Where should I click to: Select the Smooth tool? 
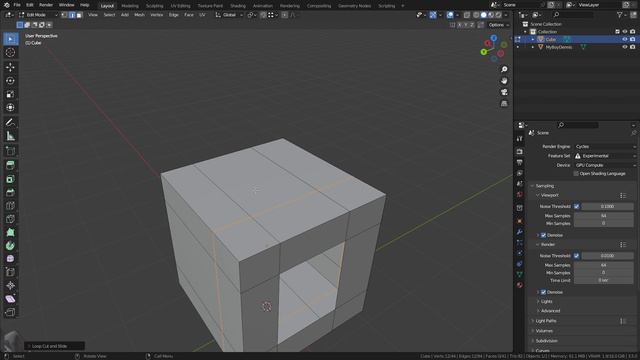tap(10, 259)
